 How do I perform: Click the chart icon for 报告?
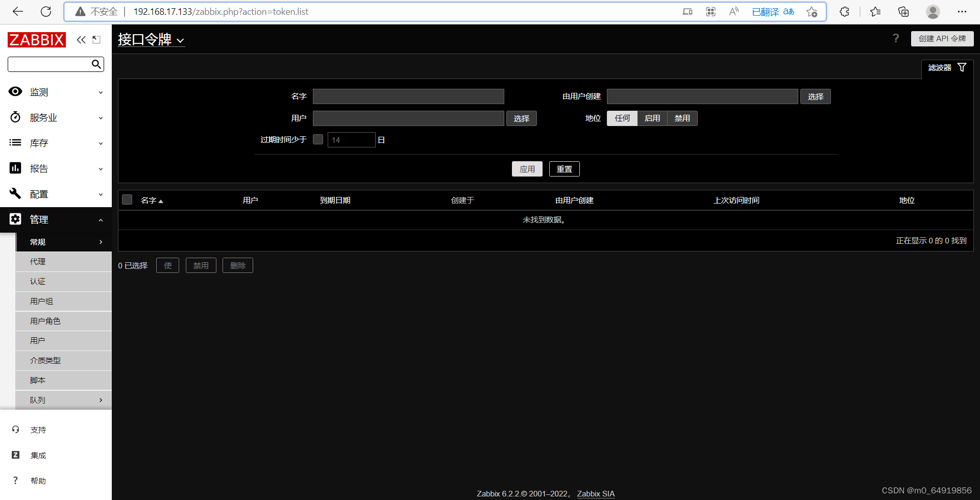(x=15, y=168)
